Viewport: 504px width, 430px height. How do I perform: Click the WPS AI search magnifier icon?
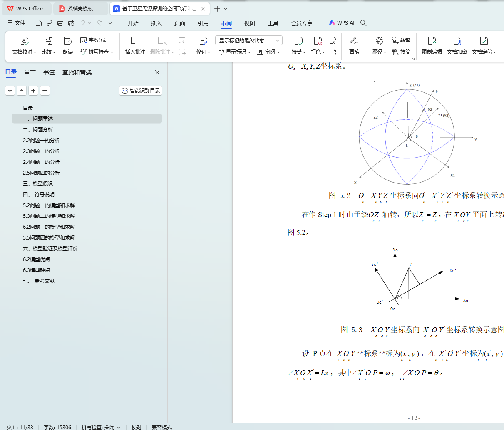[x=363, y=23]
